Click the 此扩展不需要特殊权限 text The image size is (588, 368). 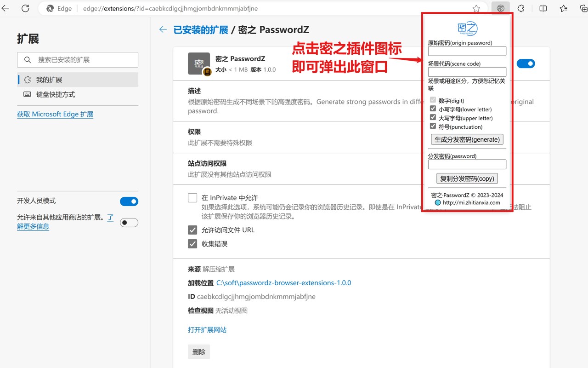point(220,143)
